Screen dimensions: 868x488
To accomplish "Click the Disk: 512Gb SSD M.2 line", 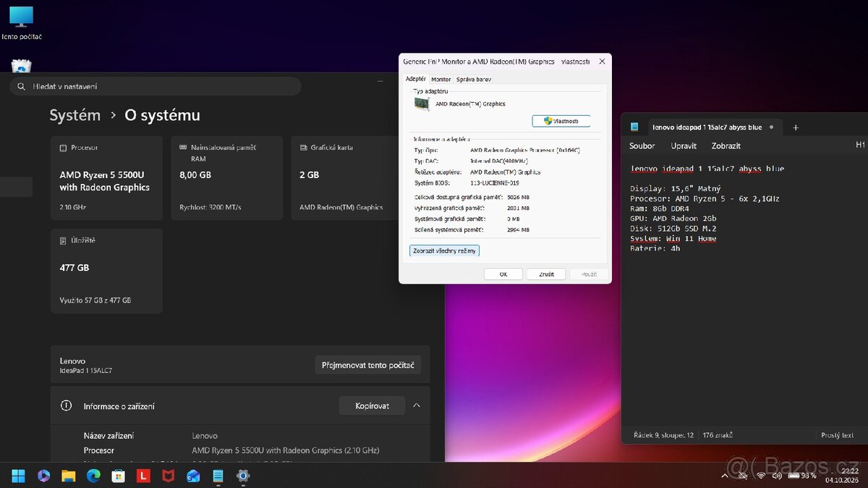I will pos(673,228).
